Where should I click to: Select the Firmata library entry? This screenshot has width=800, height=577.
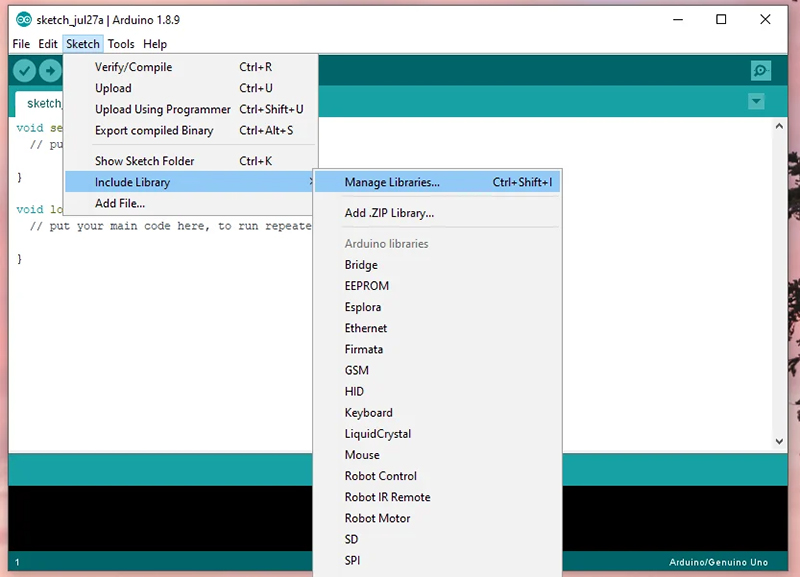[364, 349]
